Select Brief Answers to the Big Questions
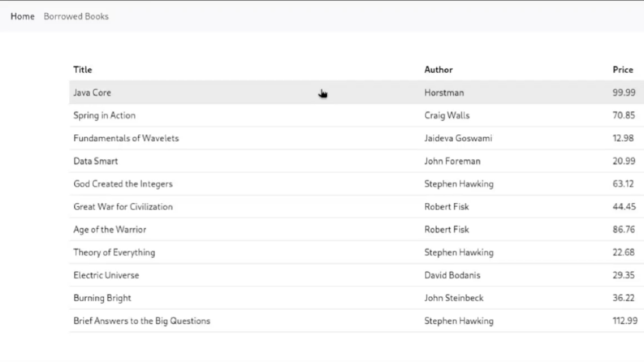The height and width of the screenshot is (362, 644). (141, 321)
